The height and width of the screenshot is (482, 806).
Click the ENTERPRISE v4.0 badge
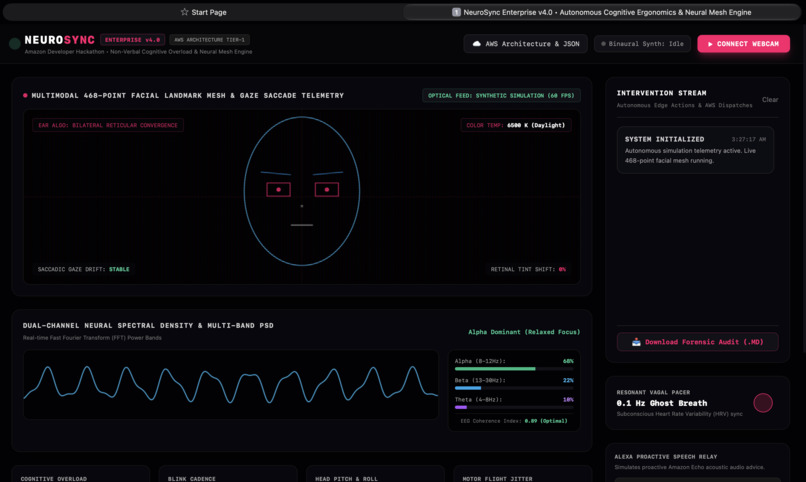click(133, 40)
